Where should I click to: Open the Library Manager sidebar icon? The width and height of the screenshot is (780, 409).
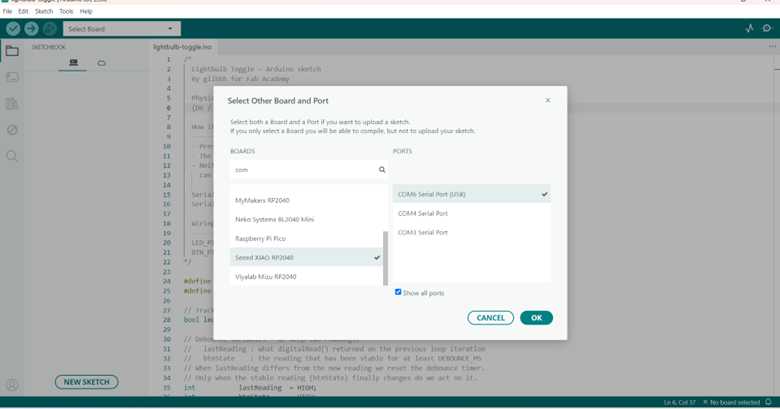(12, 103)
